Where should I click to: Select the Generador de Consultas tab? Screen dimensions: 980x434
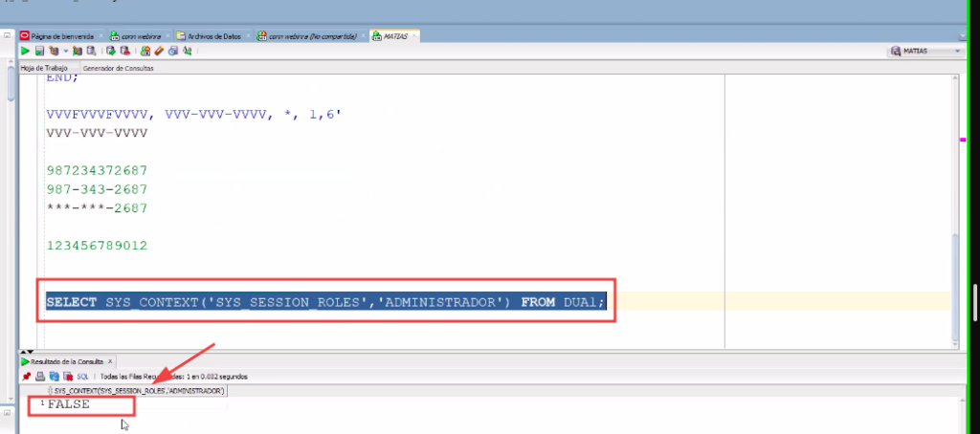(x=118, y=68)
